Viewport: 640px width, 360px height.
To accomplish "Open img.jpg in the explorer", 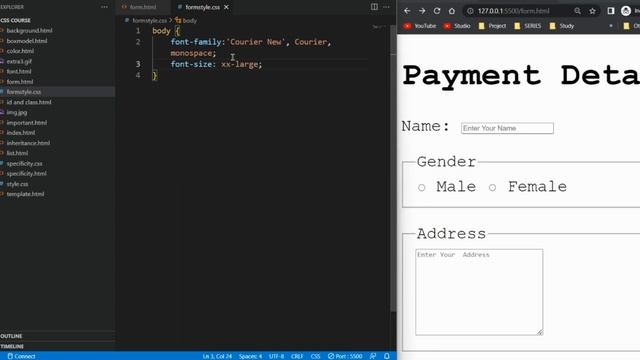I will [17, 112].
